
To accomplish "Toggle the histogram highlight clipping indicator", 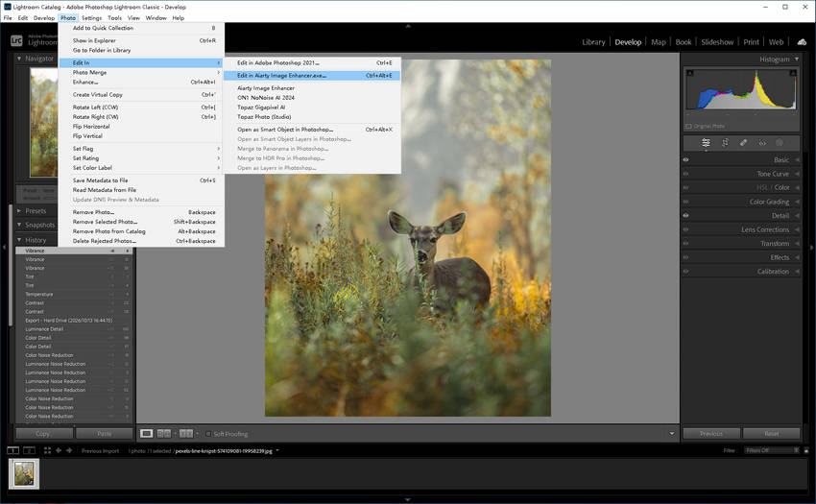I will (793, 73).
